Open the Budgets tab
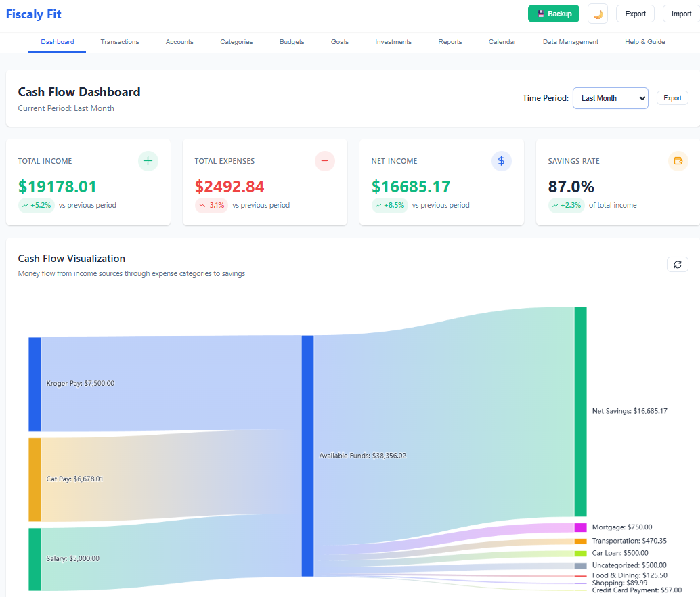The width and height of the screenshot is (700, 597). coord(292,41)
